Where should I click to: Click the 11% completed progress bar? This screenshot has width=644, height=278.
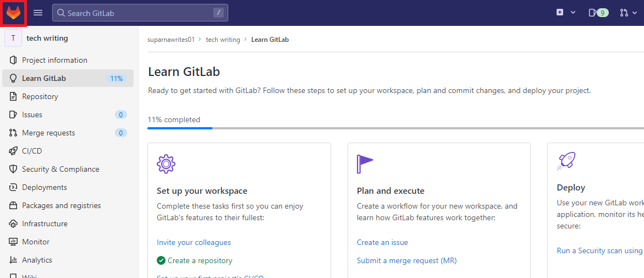pos(395,128)
